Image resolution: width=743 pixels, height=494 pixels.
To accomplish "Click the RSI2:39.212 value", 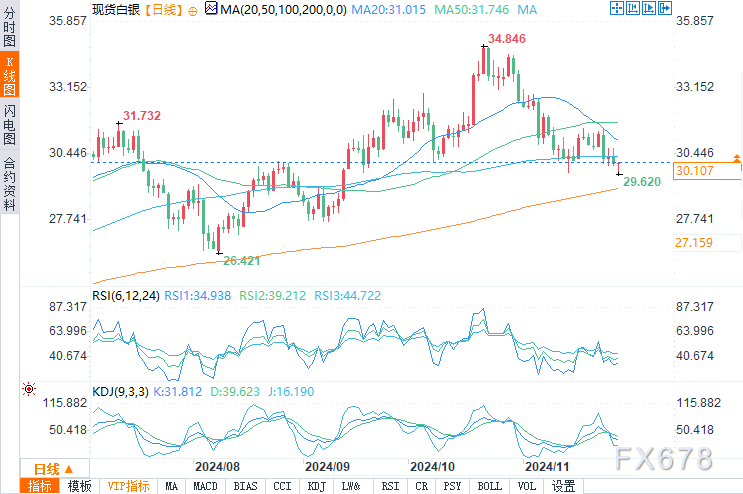I will 272,296.
